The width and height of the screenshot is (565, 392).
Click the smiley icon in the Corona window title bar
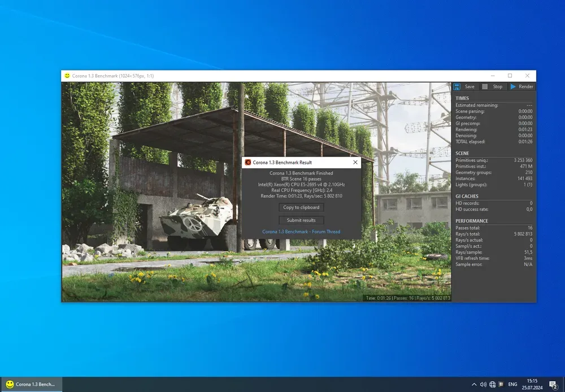(67, 76)
